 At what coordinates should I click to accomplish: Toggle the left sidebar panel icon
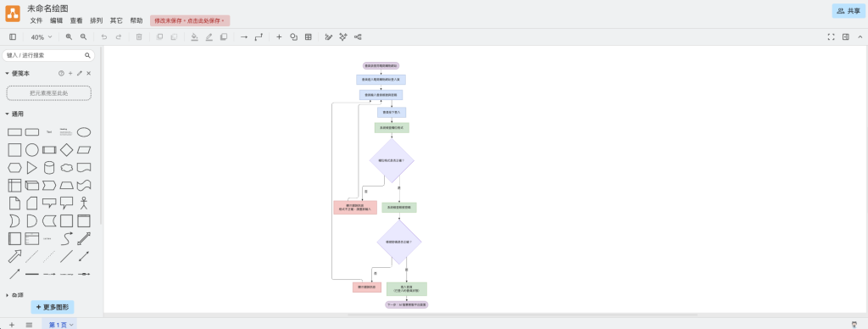[13, 37]
